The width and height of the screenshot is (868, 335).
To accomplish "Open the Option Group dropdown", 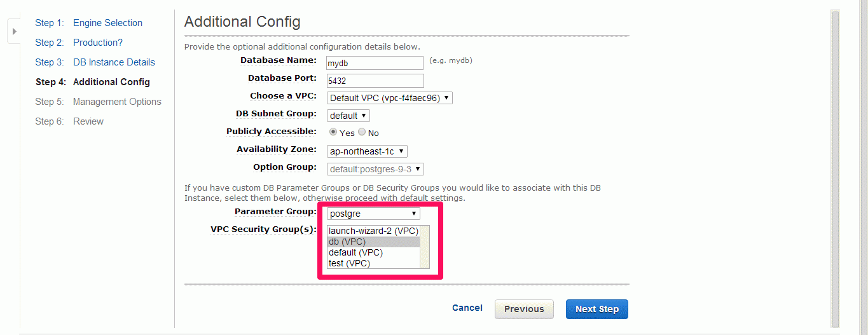I will [x=375, y=169].
